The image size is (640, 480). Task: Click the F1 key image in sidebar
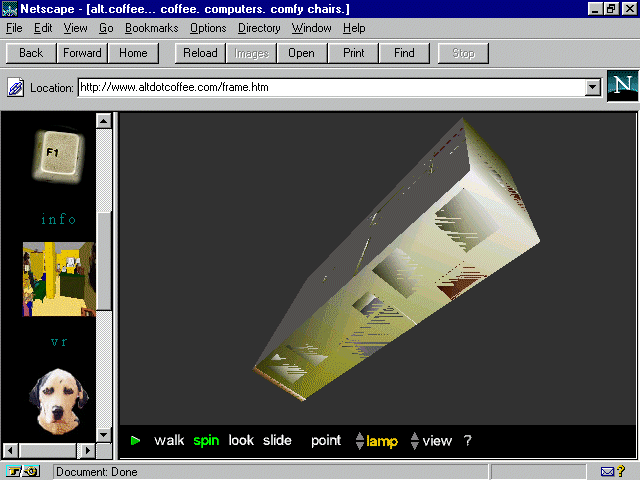57,156
